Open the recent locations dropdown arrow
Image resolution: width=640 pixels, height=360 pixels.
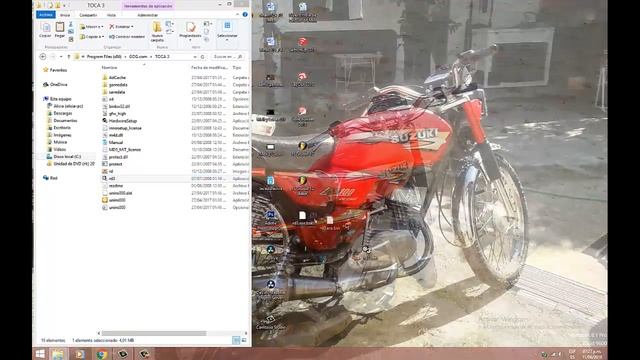(x=61, y=56)
